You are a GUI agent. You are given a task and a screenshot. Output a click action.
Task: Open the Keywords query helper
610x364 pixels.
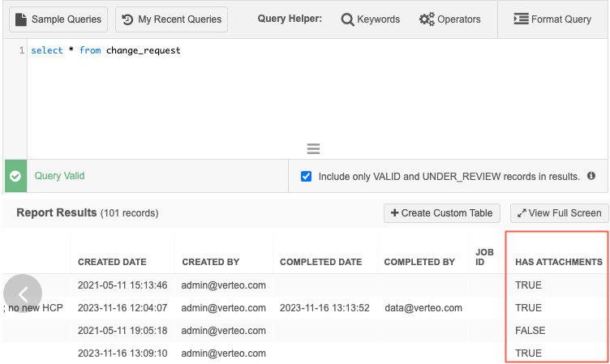pos(370,19)
